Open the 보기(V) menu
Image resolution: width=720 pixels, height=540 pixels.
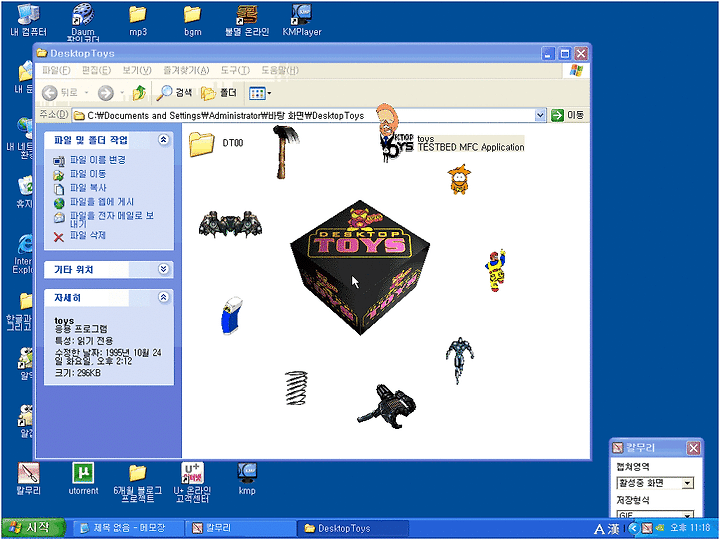point(137,70)
